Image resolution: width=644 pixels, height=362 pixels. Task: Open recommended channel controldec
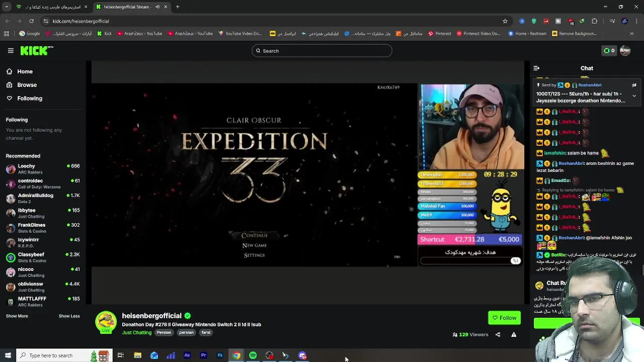[x=43, y=184]
